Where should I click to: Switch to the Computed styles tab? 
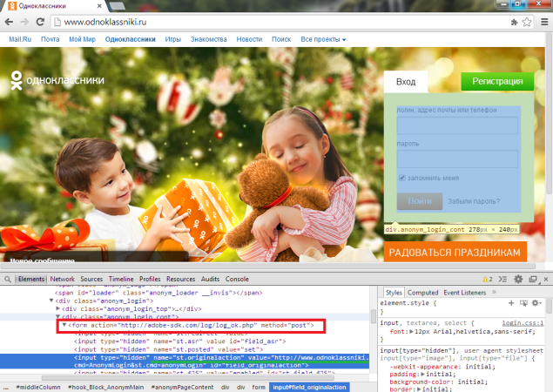(x=422, y=293)
